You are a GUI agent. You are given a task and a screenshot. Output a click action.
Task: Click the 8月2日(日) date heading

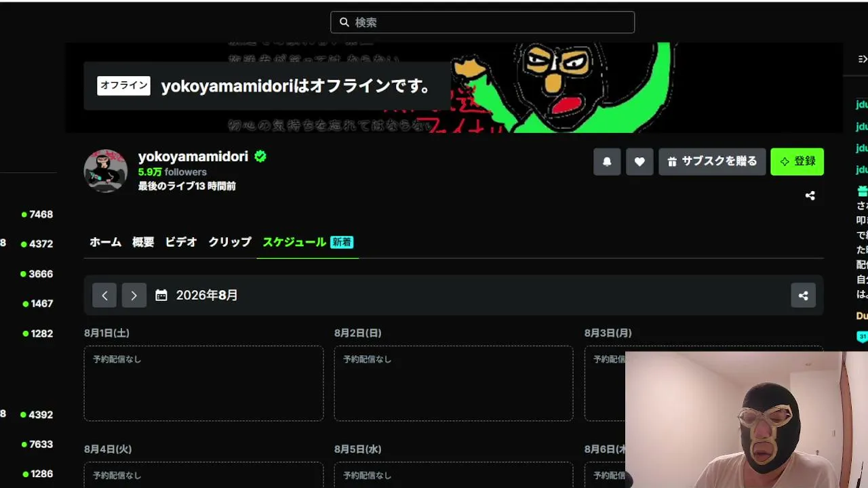tap(357, 333)
